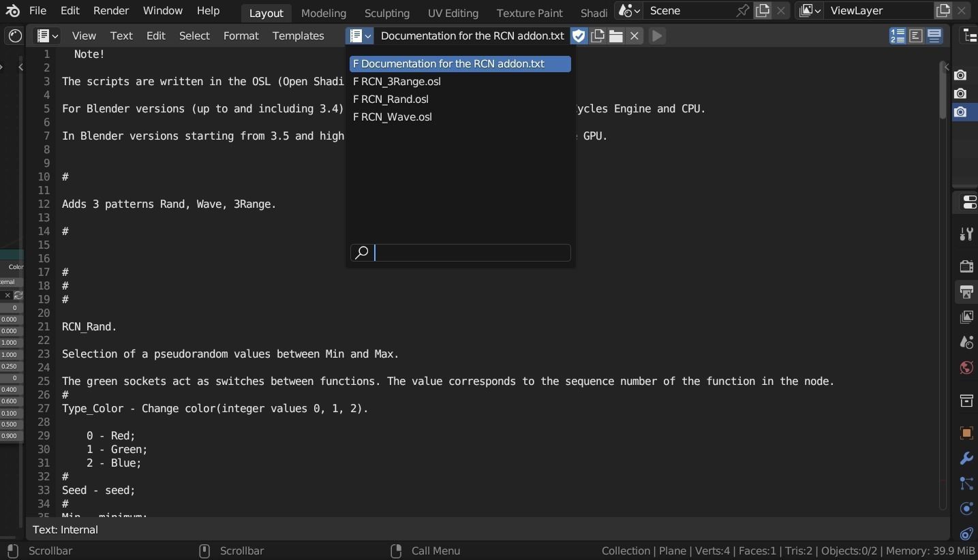978x560 pixels.
Task: Open the Blender logo menu
Action: (x=12, y=11)
